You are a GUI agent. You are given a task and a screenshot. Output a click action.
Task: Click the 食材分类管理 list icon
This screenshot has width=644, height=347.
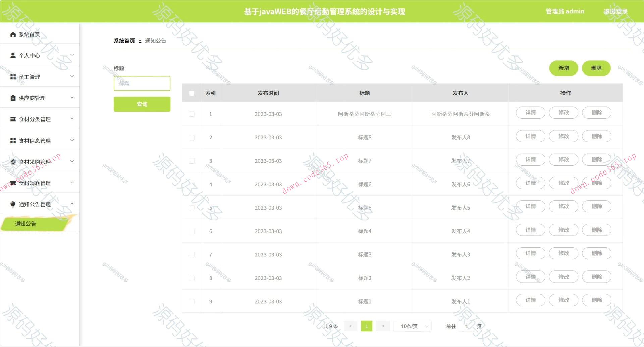(13, 119)
